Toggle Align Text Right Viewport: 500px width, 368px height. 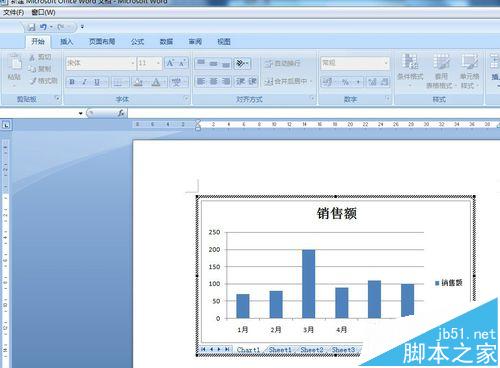tap(226, 81)
